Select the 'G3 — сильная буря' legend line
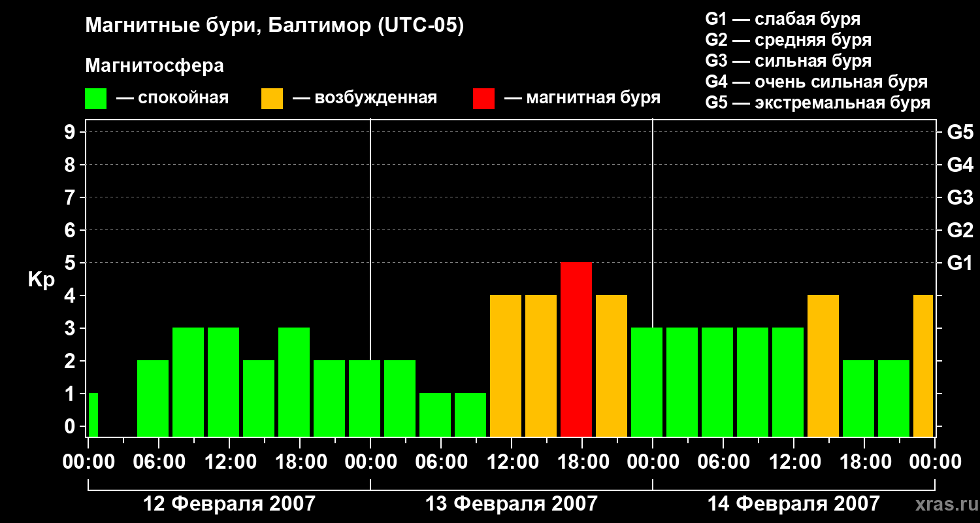Image resolution: width=980 pixels, height=523 pixels. 788,61
